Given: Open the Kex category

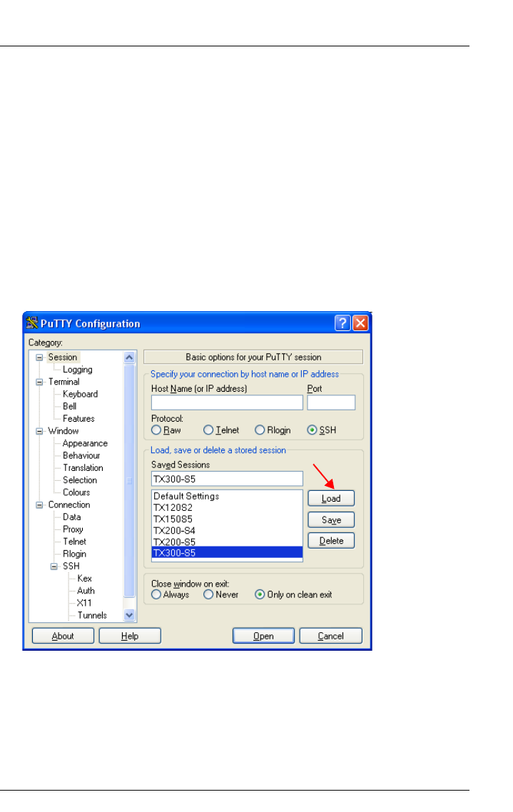Looking at the screenshot, I should pos(84,579).
